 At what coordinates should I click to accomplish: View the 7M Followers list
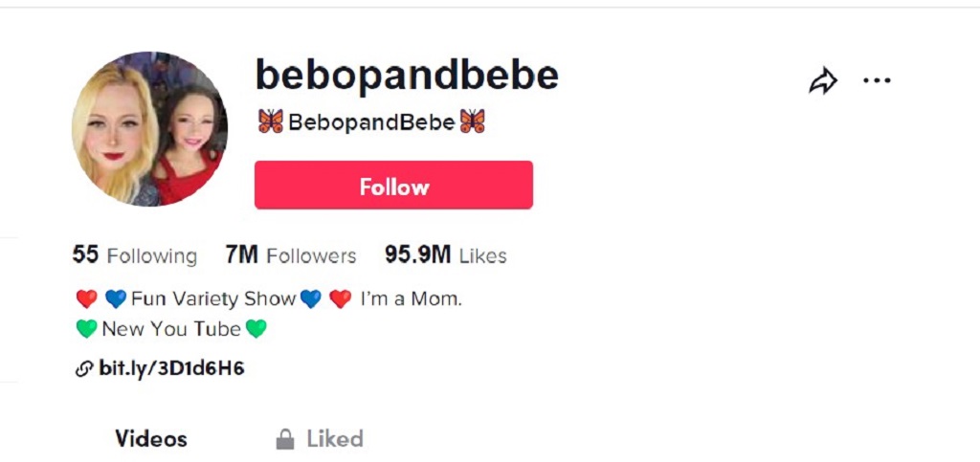pos(291,255)
